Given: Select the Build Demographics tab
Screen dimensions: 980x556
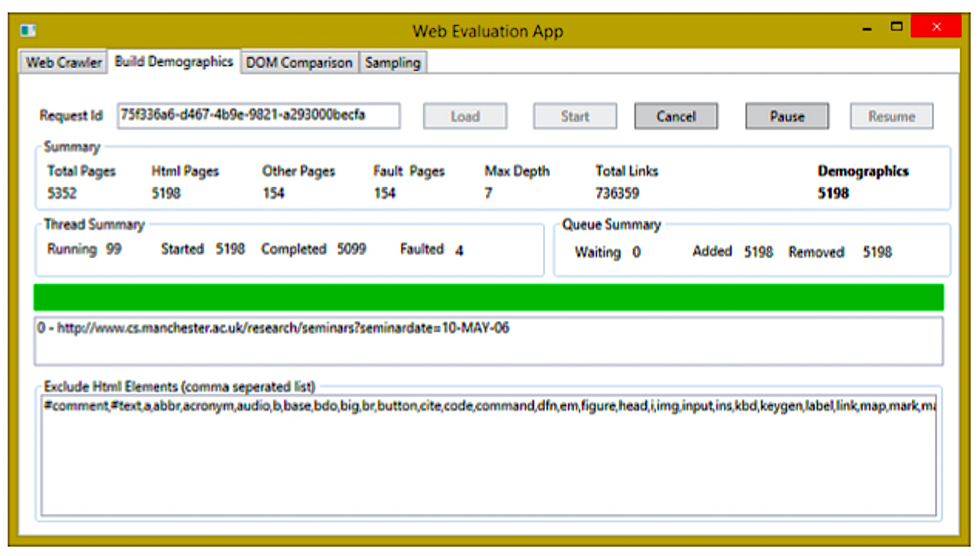Looking at the screenshot, I should (173, 62).
